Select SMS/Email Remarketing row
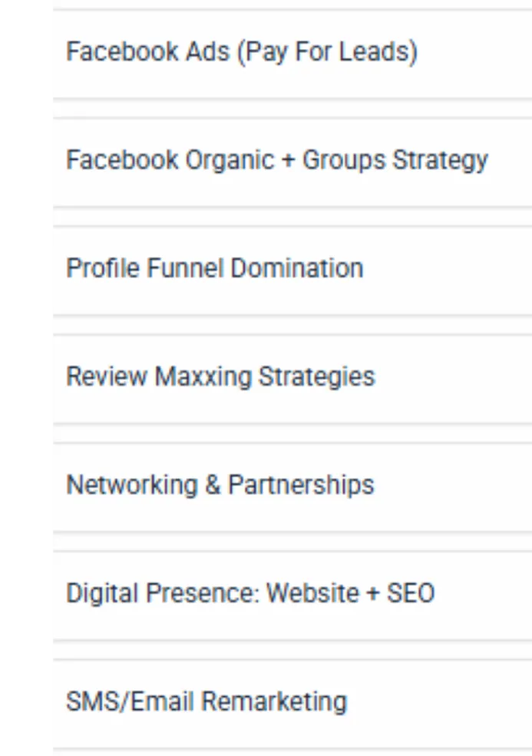This screenshot has height=756, width=532. pyautogui.click(x=292, y=704)
